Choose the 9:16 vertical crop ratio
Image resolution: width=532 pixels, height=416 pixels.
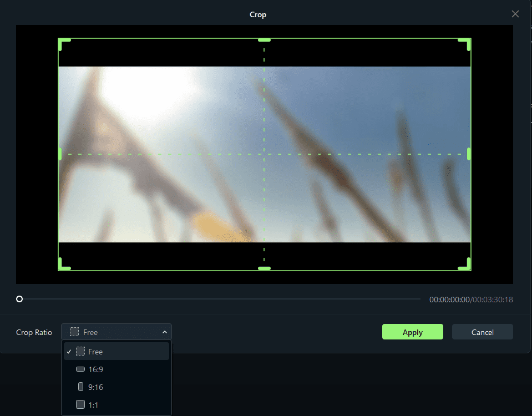pyautogui.click(x=116, y=387)
